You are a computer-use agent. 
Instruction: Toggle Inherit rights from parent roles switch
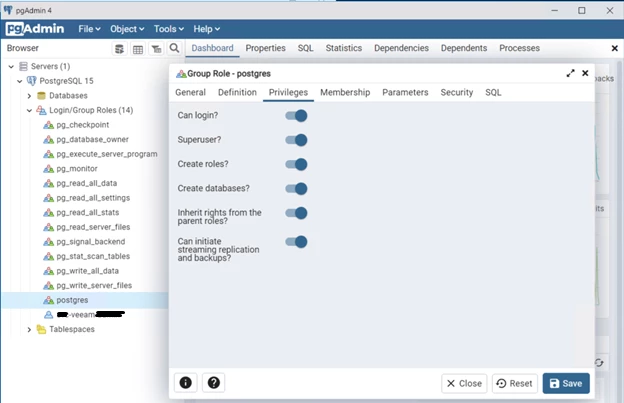(x=296, y=213)
